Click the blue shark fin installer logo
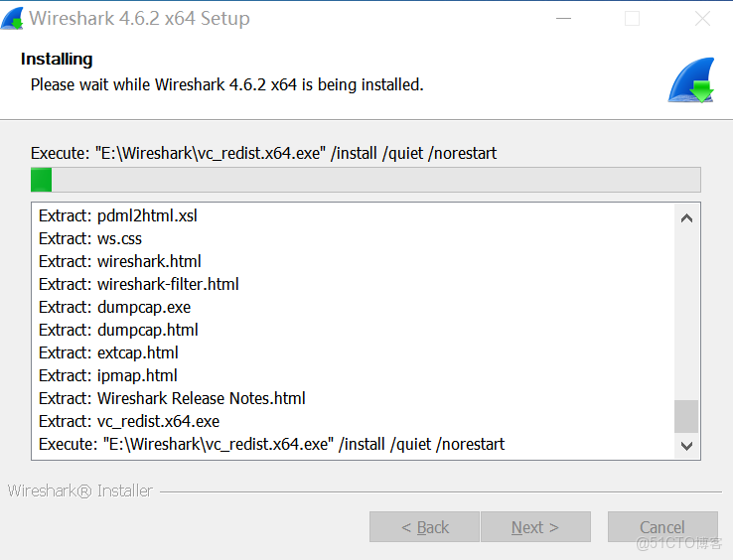This screenshot has width=733, height=560. tap(691, 80)
